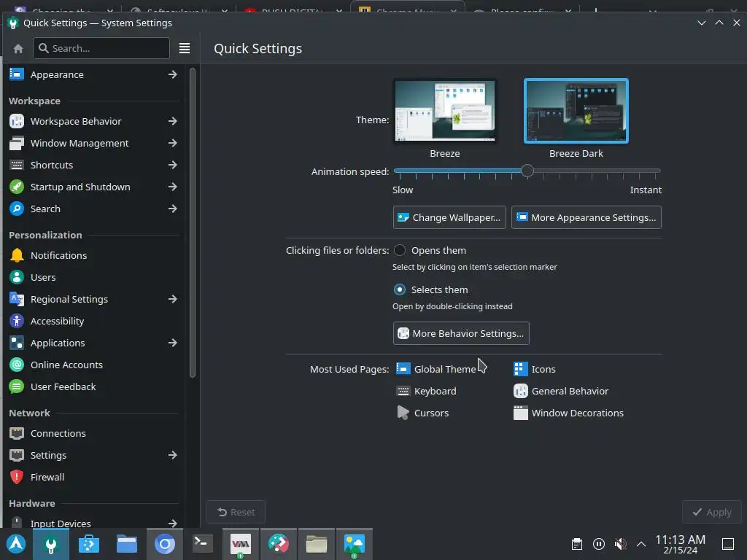This screenshot has width=747, height=560.
Task: Click the network Settings icon
Action: 17,455
